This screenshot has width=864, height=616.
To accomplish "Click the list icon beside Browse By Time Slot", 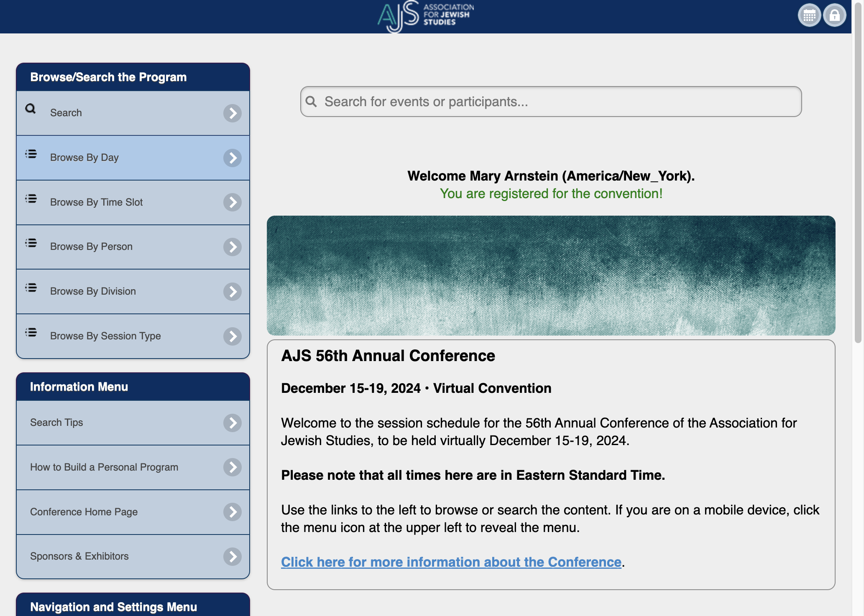I will coord(31,199).
